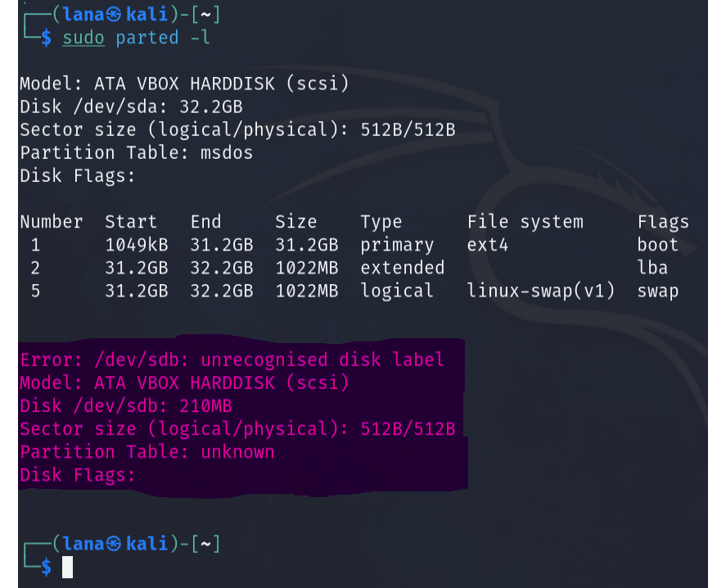This screenshot has width=708, height=588.
Task: Click the 'linux-swap(v1)' file system entry
Action: [541, 291]
